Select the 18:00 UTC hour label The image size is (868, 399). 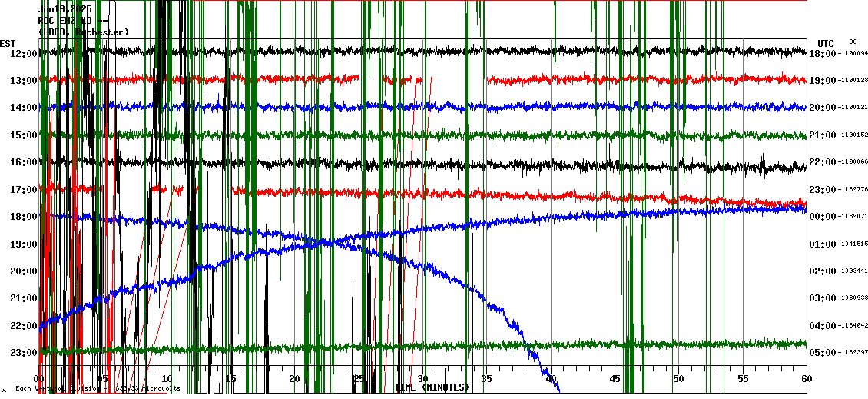coord(822,54)
